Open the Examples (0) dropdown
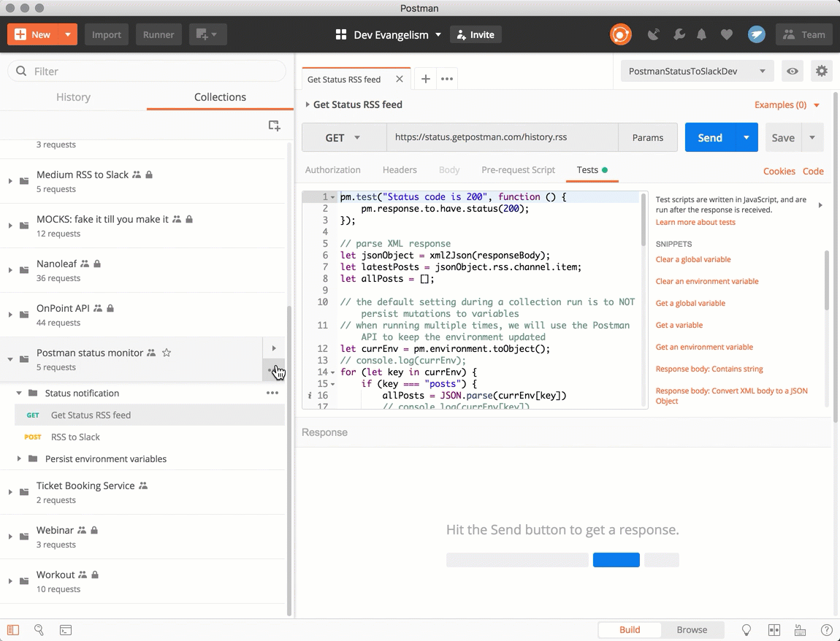The image size is (840, 641). [787, 105]
